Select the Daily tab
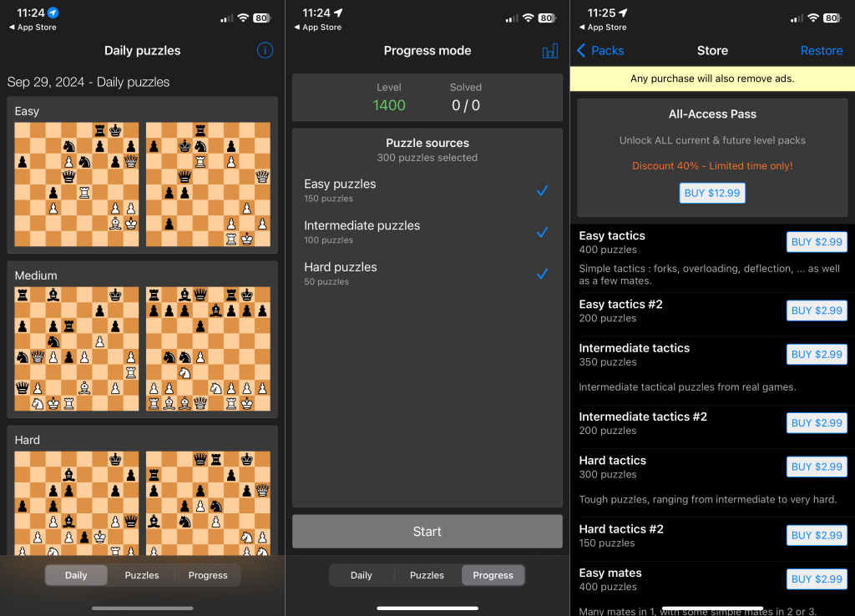Screen dimensions: 855x616 click(76, 575)
